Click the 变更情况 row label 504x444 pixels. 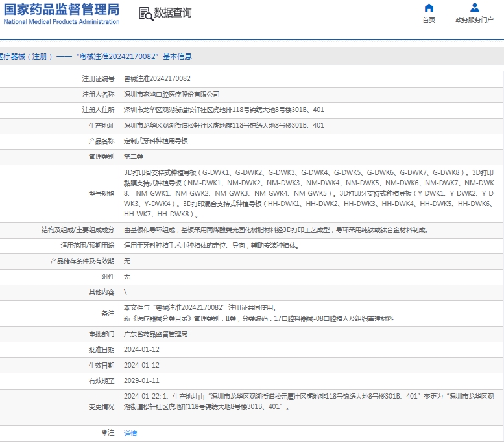pyautogui.click(x=102, y=407)
